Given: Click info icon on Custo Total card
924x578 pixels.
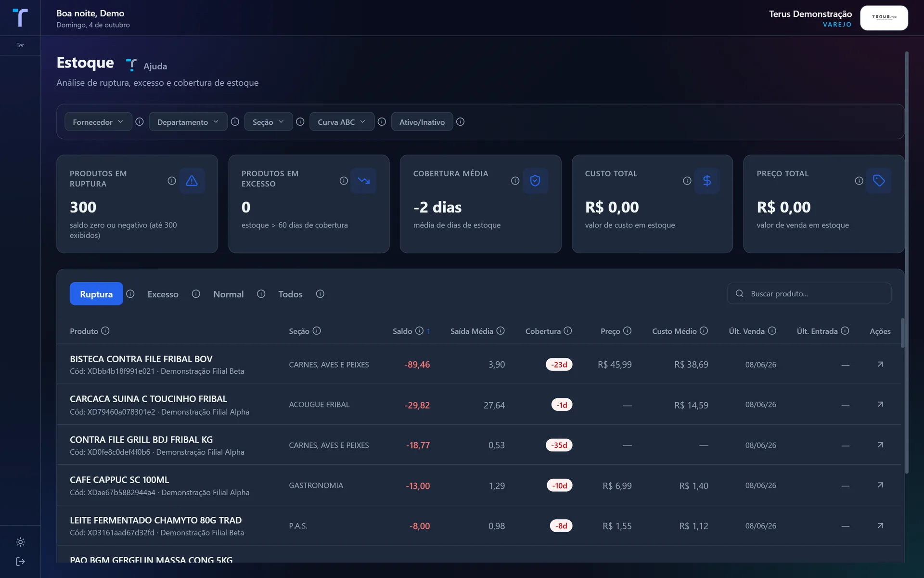Looking at the screenshot, I should [x=687, y=181].
